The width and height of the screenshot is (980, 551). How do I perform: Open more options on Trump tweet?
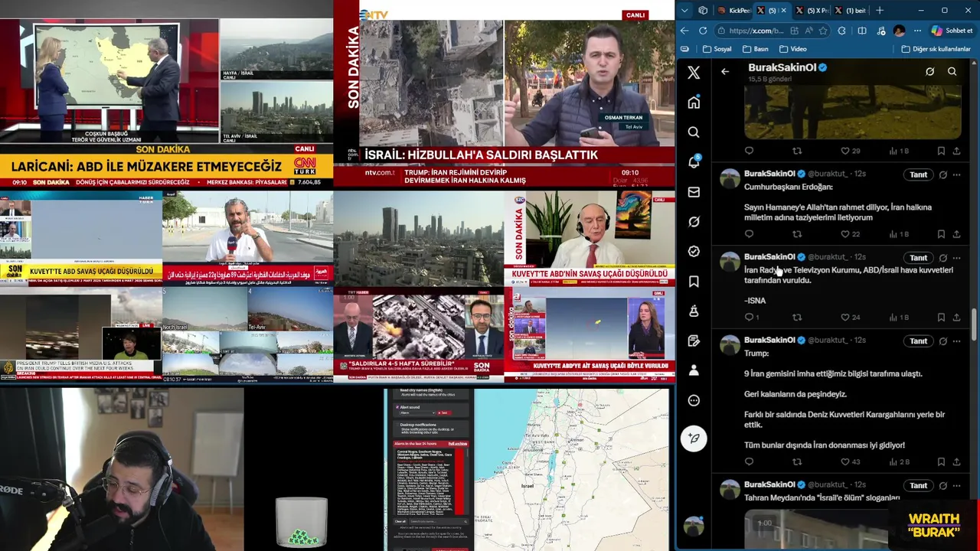[x=956, y=341]
